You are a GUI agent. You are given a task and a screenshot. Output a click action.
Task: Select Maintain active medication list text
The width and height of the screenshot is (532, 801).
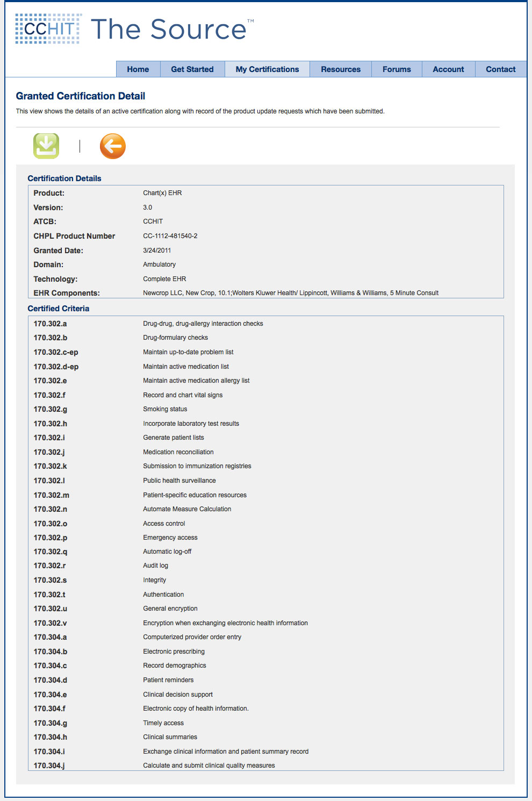pos(186,367)
